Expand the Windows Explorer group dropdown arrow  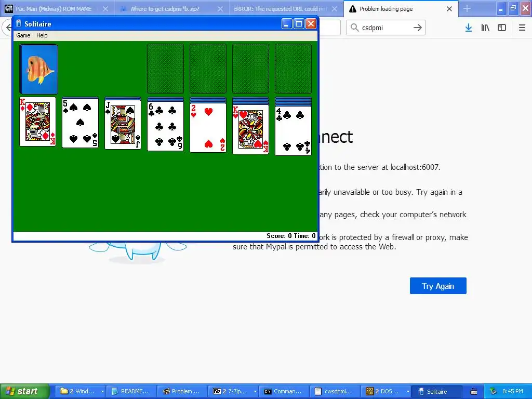(x=102, y=392)
